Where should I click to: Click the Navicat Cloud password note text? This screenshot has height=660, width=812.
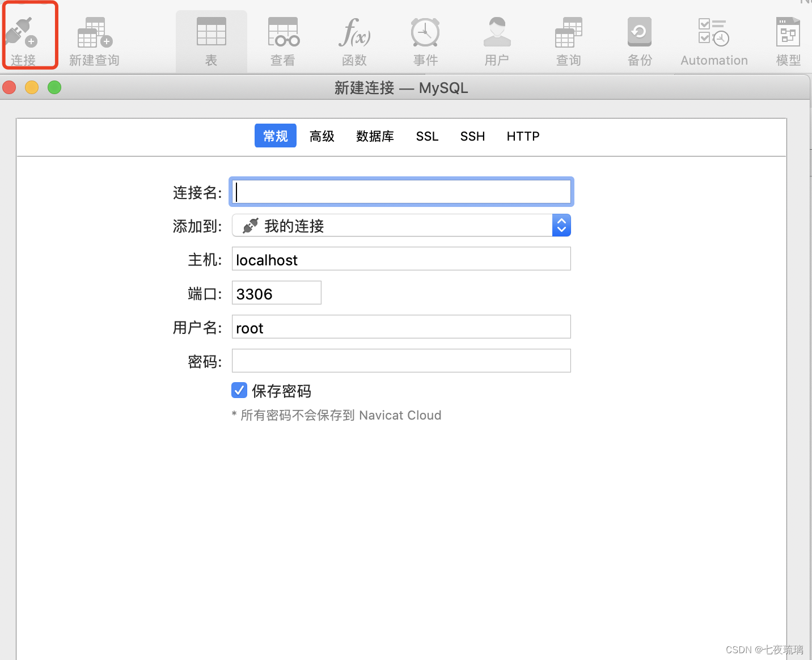(336, 415)
